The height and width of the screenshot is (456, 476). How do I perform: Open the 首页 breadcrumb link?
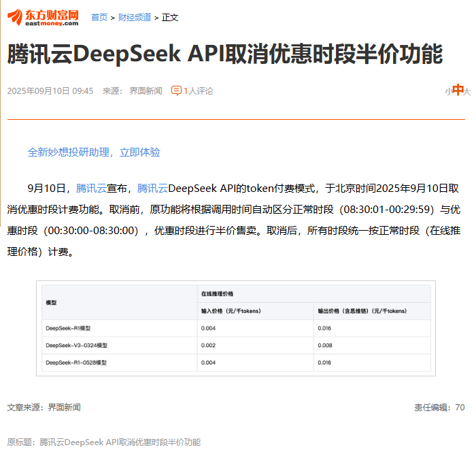(x=99, y=17)
